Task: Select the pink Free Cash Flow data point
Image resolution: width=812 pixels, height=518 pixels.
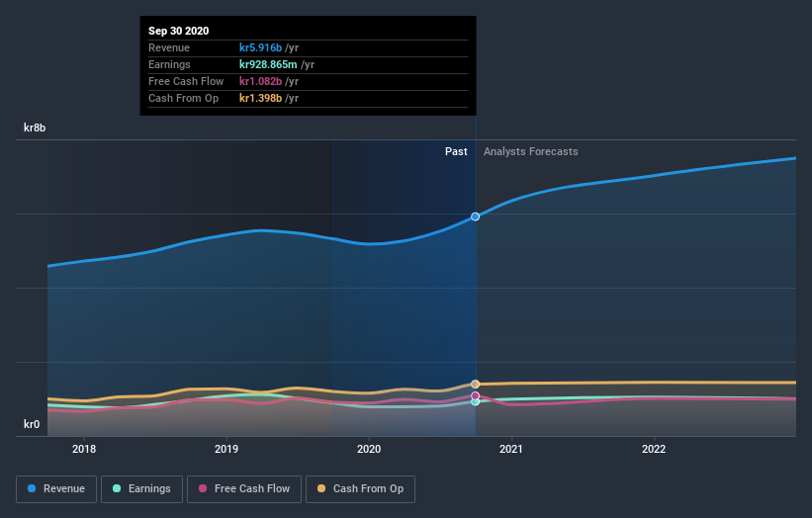Action: point(475,395)
